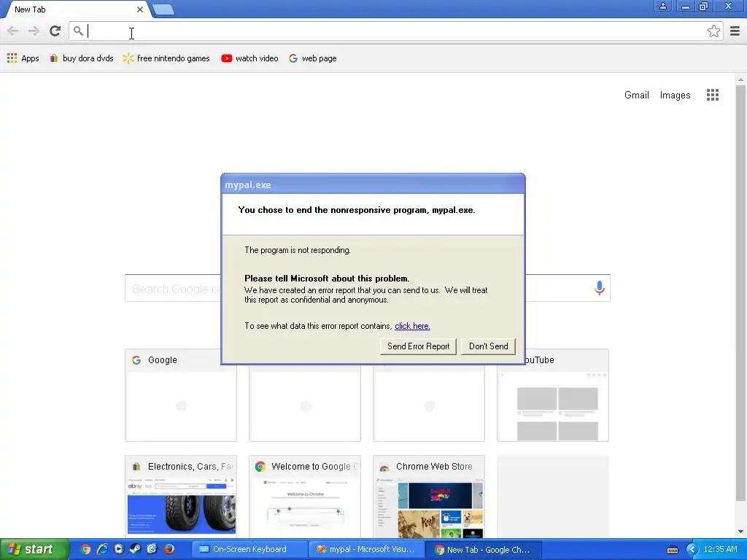
Task: Launch Steam from quick launch bar
Action: (135, 549)
